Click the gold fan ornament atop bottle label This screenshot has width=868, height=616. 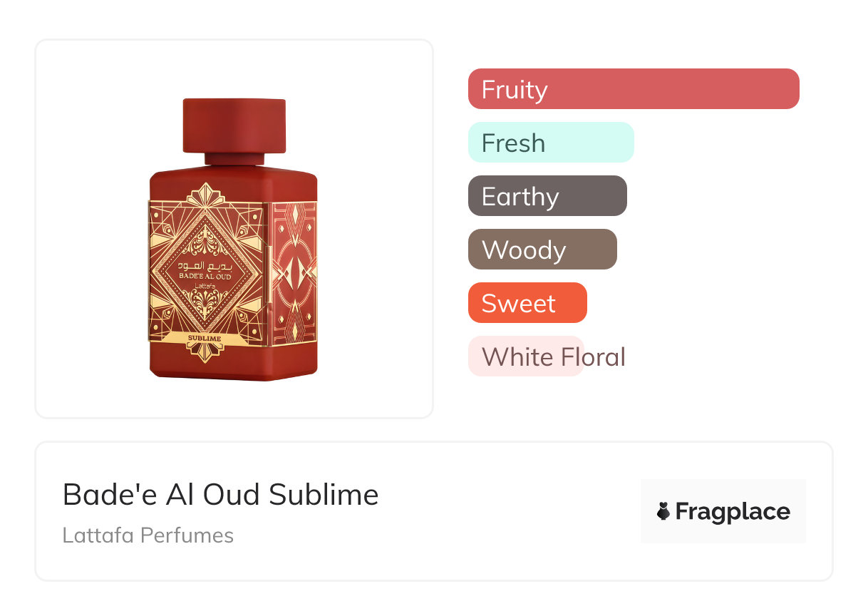pyautogui.click(x=205, y=194)
